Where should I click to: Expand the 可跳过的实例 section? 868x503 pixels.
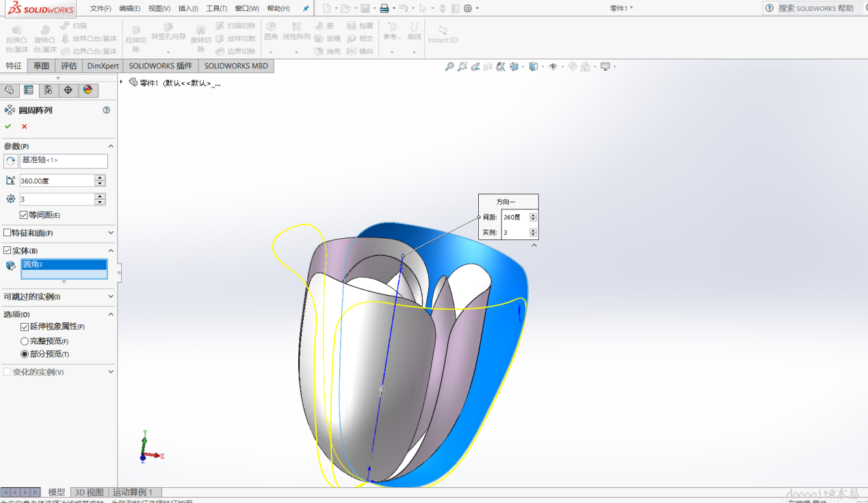[x=111, y=297]
